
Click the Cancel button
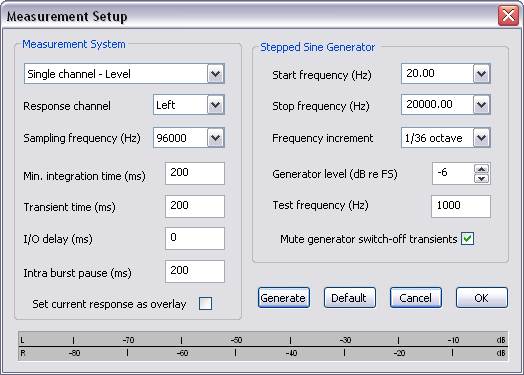pyautogui.click(x=416, y=298)
